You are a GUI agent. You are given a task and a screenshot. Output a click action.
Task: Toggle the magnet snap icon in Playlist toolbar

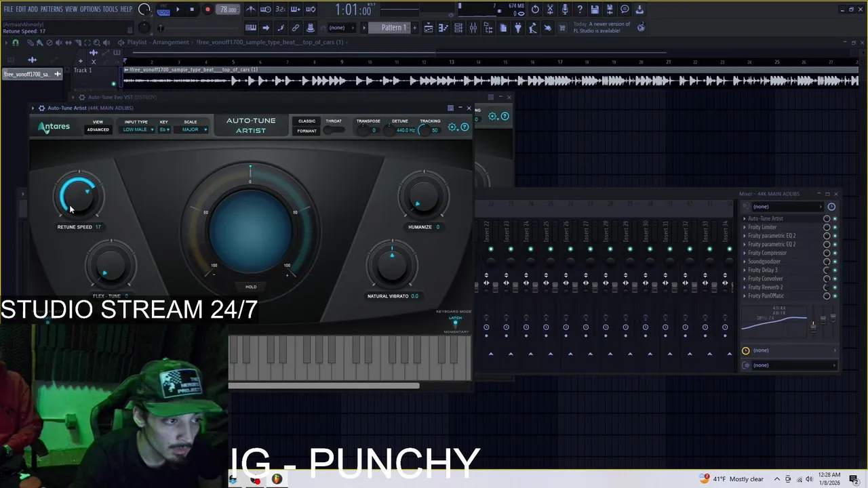click(16, 43)
